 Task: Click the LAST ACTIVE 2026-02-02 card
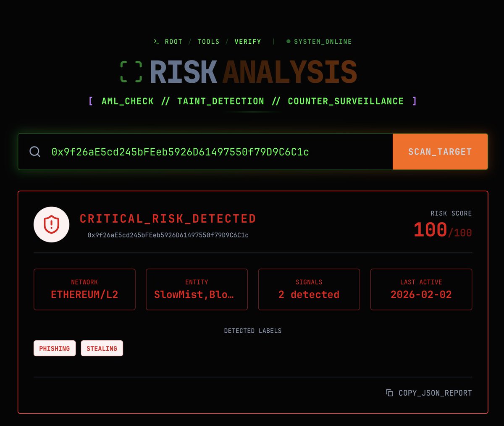click(421, 289)
